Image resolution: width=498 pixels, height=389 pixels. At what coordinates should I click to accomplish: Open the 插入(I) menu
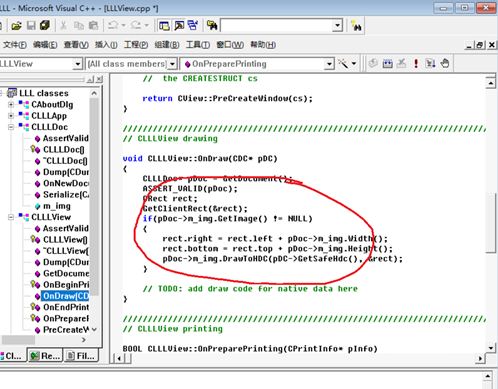106,45
